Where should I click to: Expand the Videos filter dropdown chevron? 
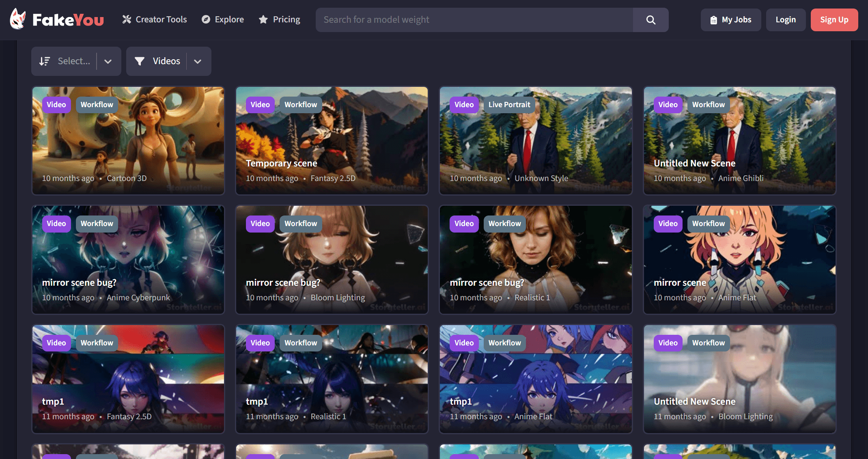[198, 61]
